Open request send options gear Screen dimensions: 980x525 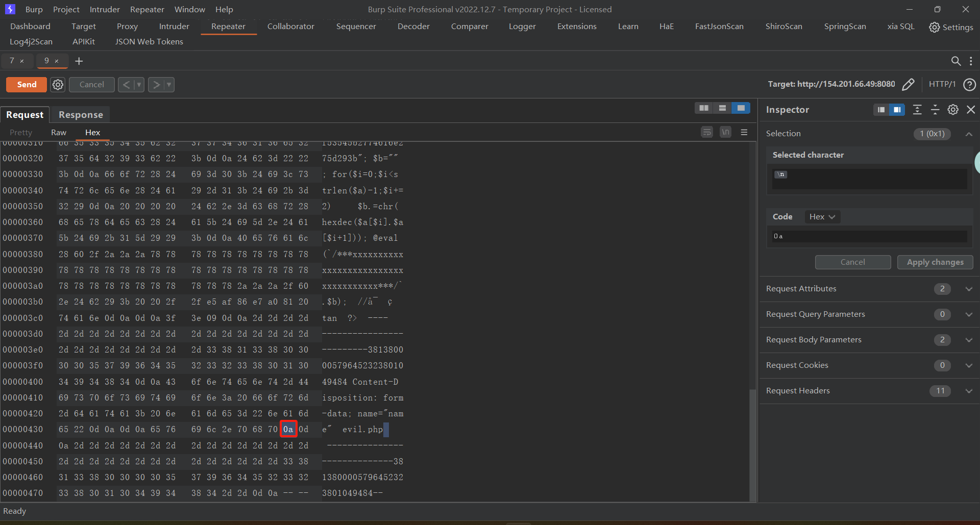tap(58, 85)
